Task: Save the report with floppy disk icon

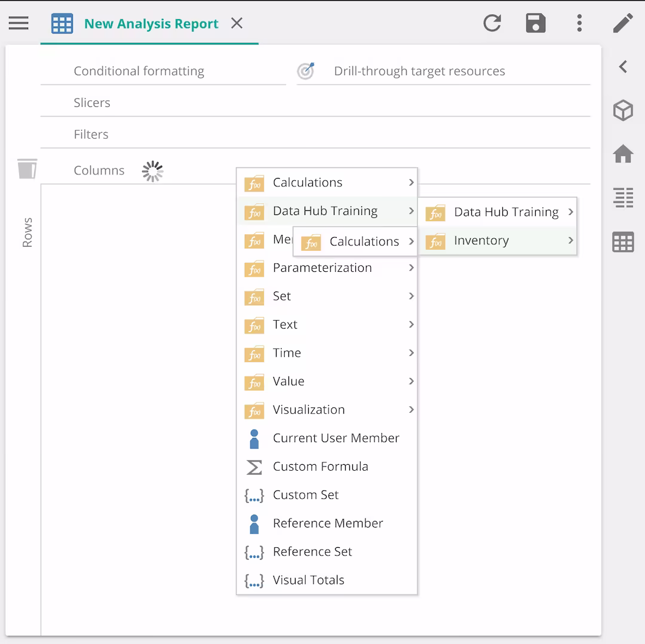Action: (536, 23)
